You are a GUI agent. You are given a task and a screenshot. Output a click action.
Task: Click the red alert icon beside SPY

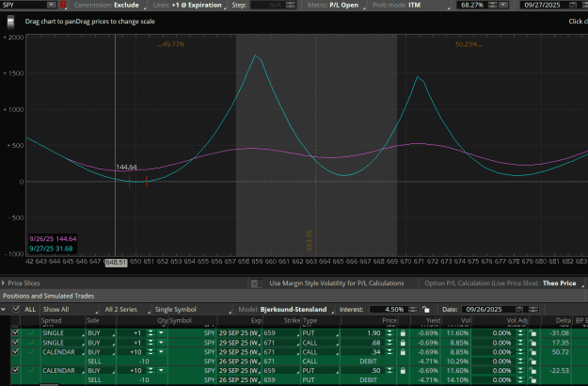click(x=63, y=5)
